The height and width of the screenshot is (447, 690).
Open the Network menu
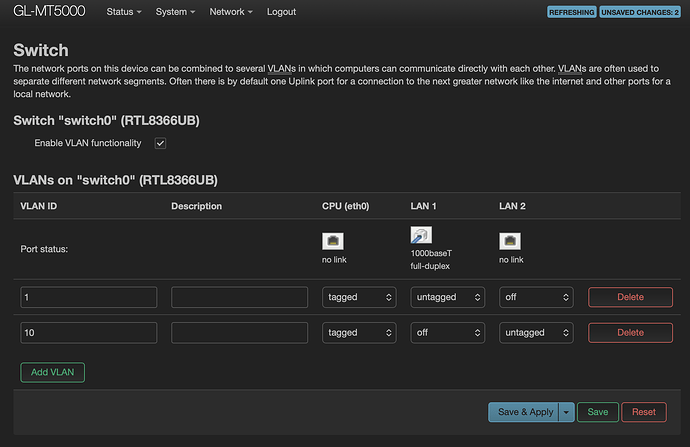click(x=231, y=12)
